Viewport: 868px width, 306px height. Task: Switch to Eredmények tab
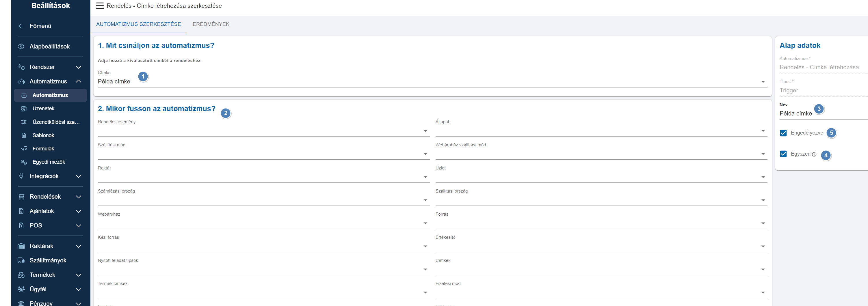coord(211,24)
